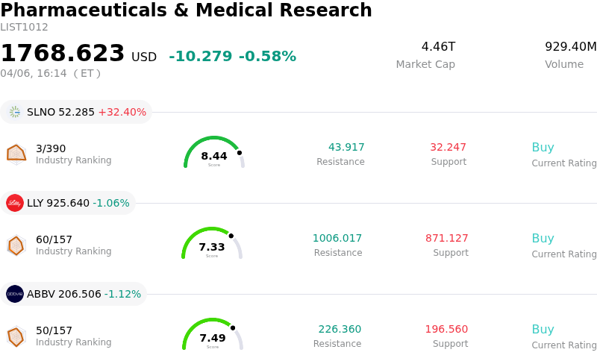Click the 4.46T Market Cap figure
This screenshot has width=597, height=364.
click(x=438, y=47)
